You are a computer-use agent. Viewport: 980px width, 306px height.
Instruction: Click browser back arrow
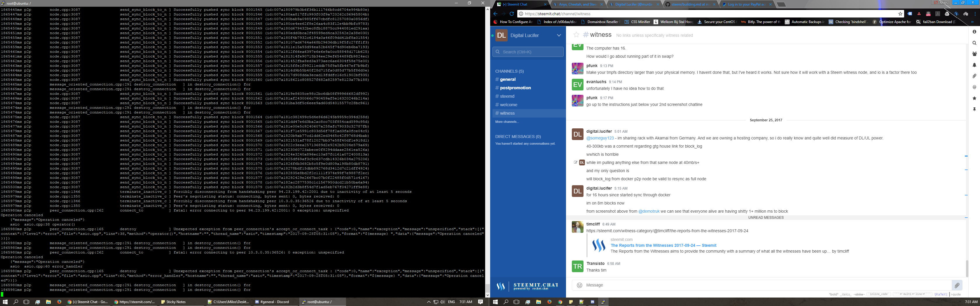[x=495, y=14]
